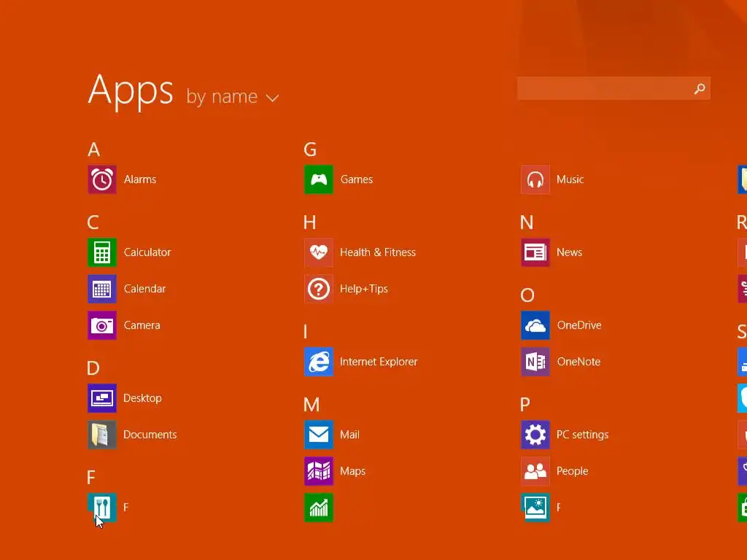The height and width of the screenshot is (560, 747).
Task: Click the 'Games' label
Action: tap(357, 179)
